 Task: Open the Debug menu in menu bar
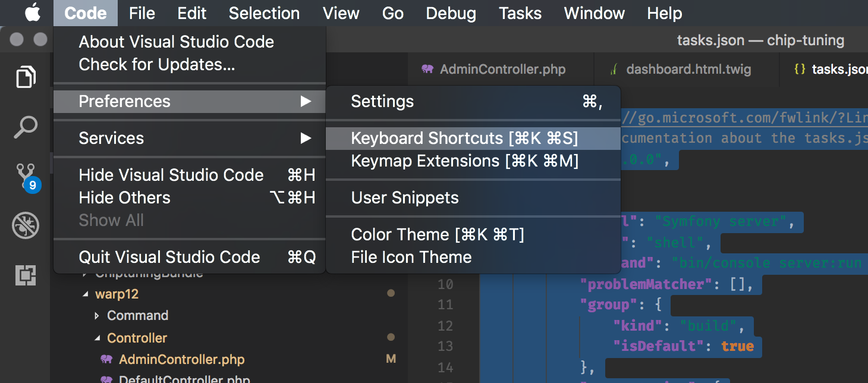pyautogui.click(x=451, y=13)
